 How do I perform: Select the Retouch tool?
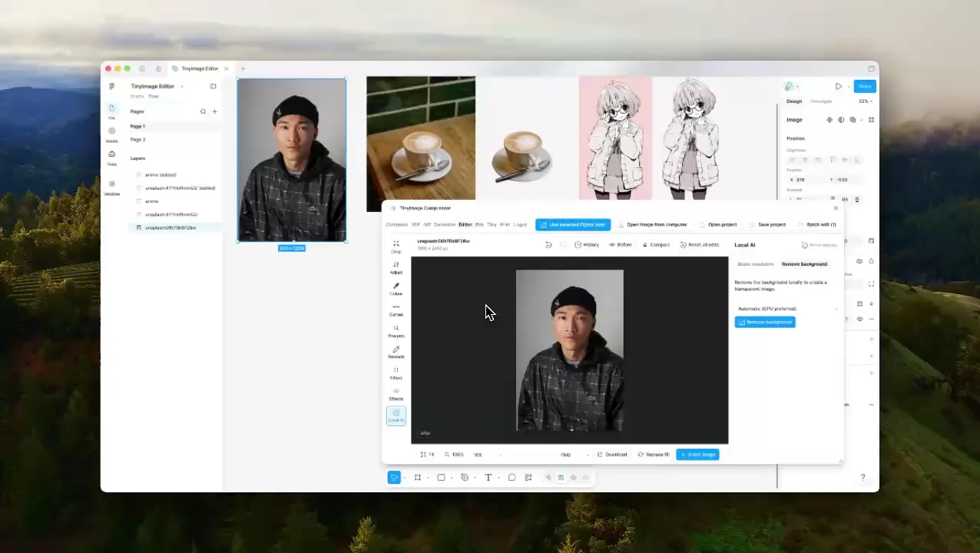[396, 352]
